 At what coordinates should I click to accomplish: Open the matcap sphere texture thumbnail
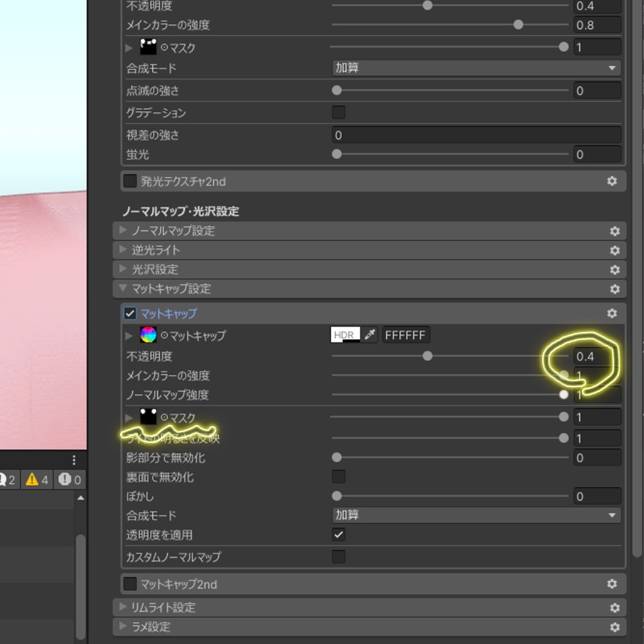point(147,335)
